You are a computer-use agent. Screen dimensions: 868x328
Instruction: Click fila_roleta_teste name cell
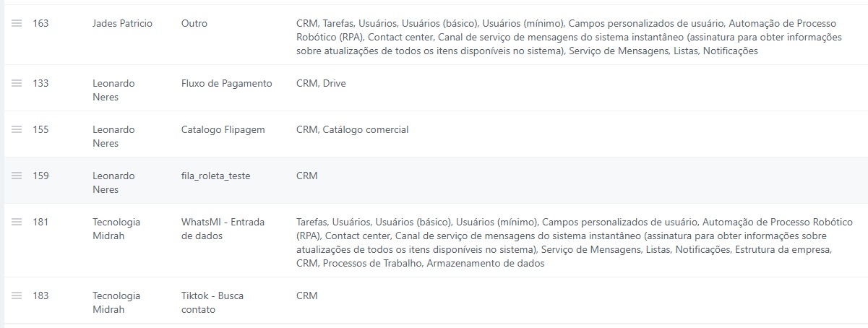click(215, 176)
